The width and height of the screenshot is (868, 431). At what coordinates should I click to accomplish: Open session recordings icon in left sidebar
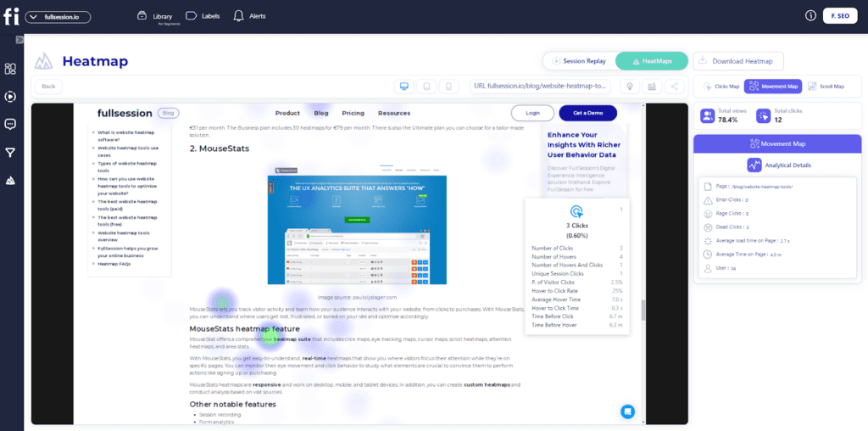[11, 97]
